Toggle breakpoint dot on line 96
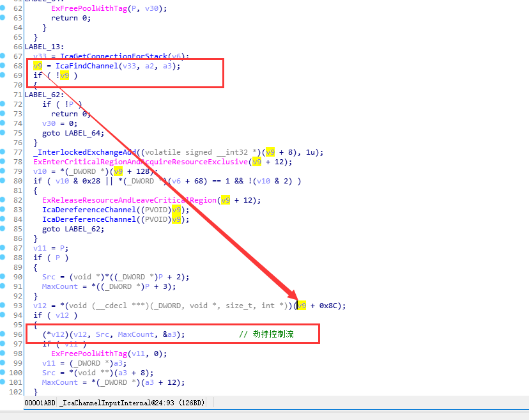Screen dimensions: 529x420 pyautogui.click(x=3, y=334)
